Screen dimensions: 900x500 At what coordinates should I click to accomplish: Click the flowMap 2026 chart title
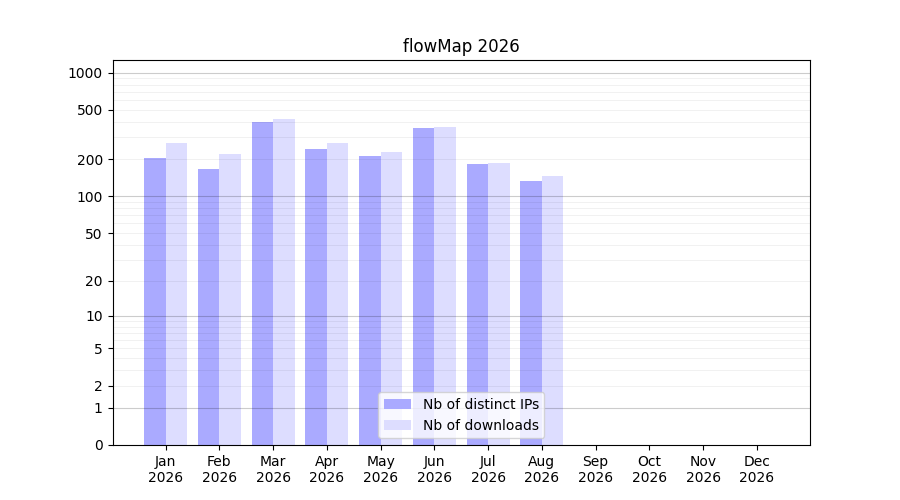pos(461,46)
